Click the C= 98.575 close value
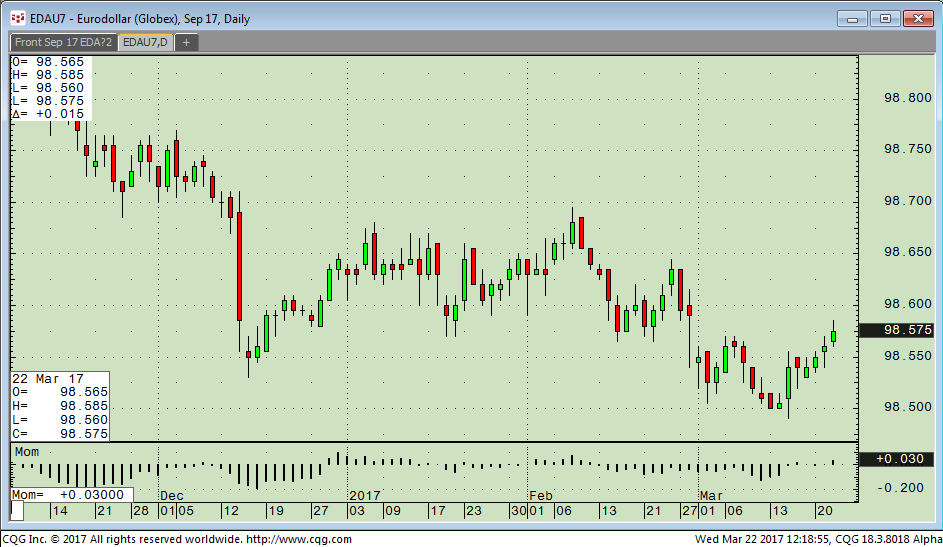The image size is (943, 547). point(60,433)
